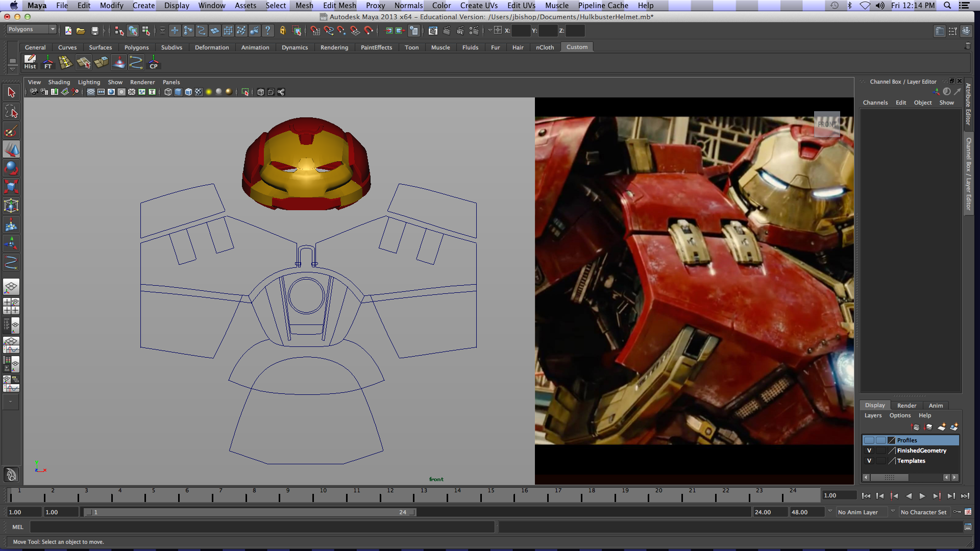Click the current frame field showing 1.00

pos(839,495)
